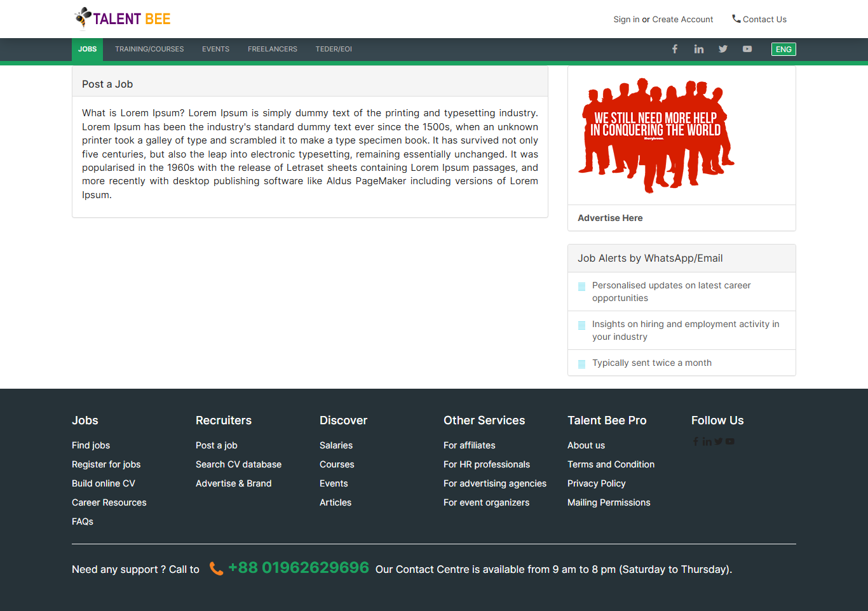Open the Privacy Policy footer link

596,483
